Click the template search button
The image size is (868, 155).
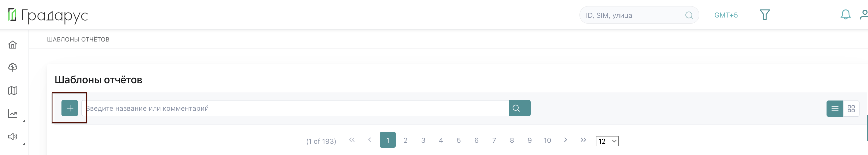519,108
